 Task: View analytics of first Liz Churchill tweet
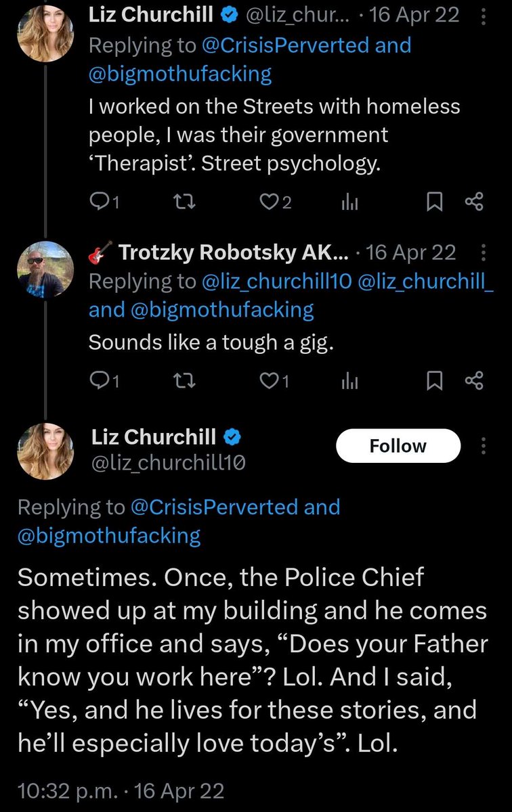[x=349, y=202]
